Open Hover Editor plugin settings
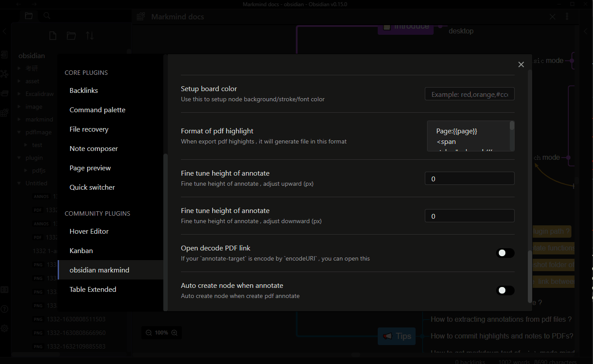 (110, 232)
